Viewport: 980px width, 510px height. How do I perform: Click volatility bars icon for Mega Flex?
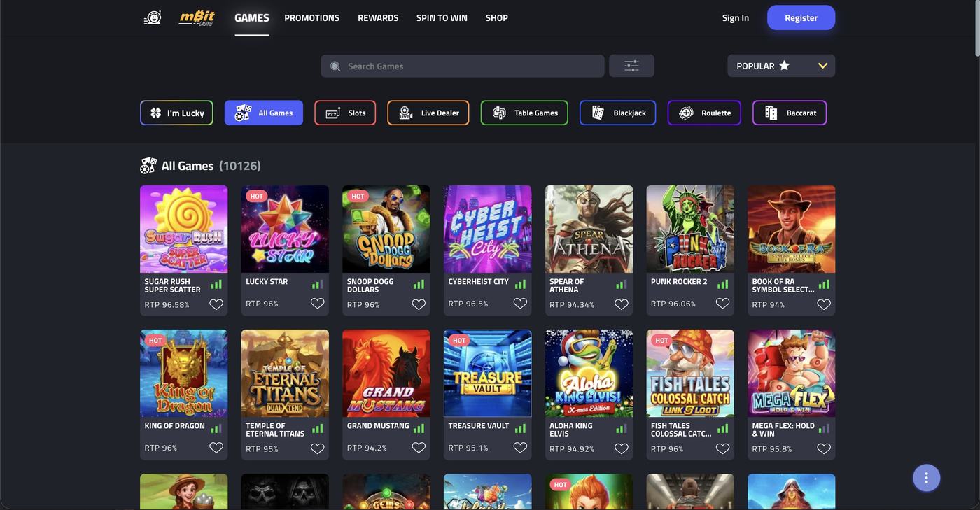point(824,429)
